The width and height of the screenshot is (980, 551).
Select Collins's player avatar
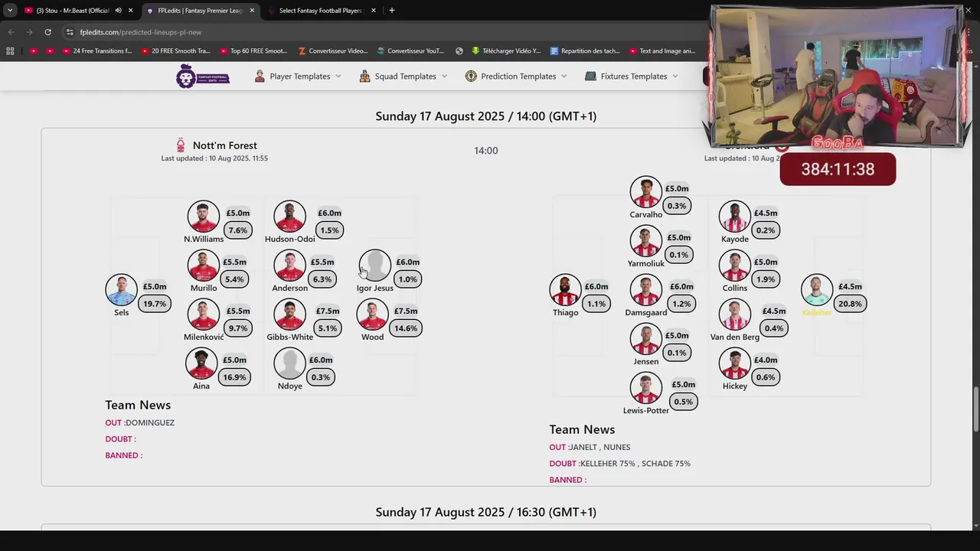[735, 266]
